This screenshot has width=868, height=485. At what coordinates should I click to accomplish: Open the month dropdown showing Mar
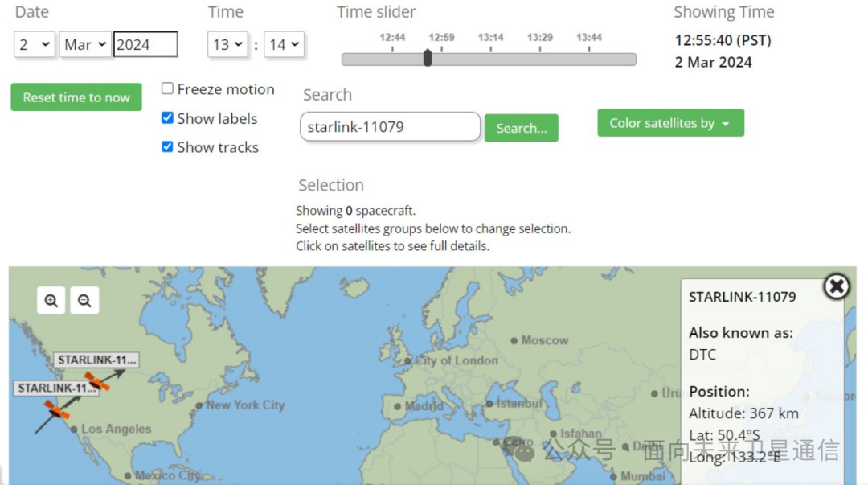pyautogui.click(x=85, y=44)
